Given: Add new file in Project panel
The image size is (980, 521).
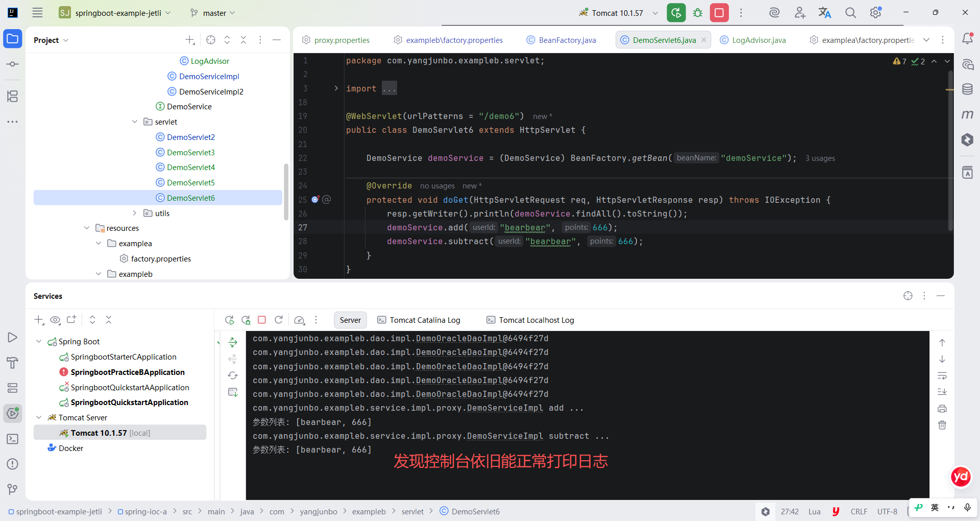Looking at the screenshot, I should pos(190,40).
